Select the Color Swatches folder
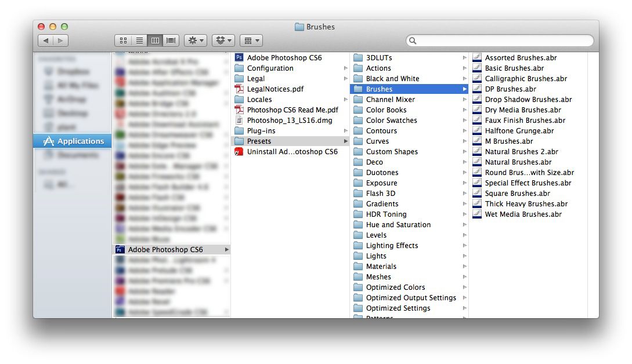 point(409,121)
